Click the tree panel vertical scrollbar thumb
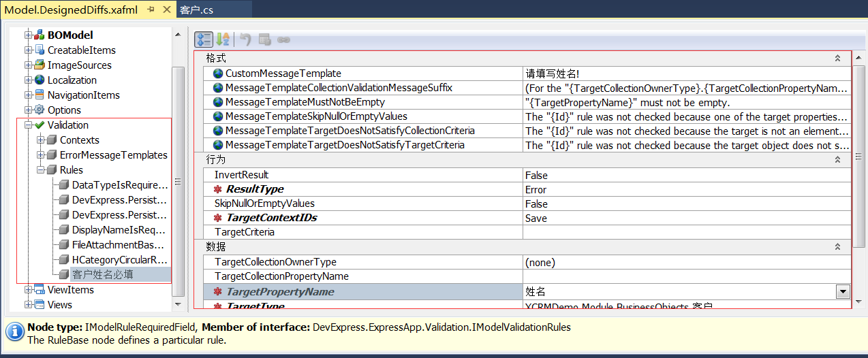 (x=179, y=181)
